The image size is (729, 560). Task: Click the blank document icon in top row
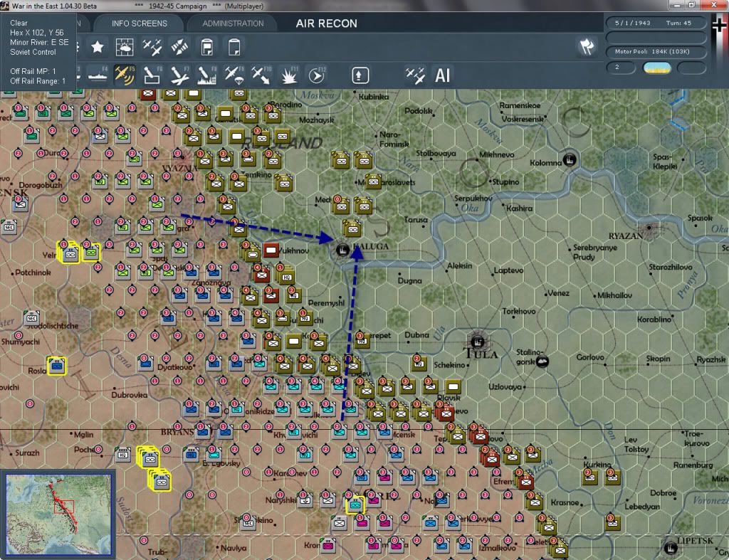234,47
